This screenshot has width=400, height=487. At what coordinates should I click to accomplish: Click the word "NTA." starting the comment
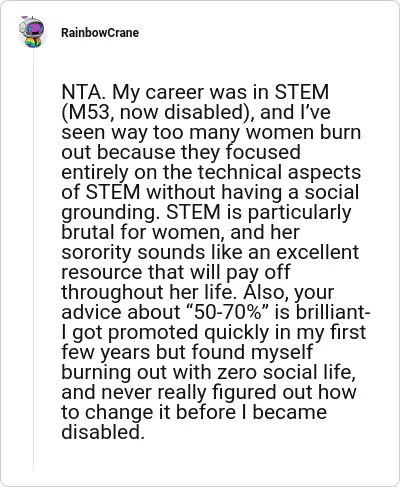point(84,92)
